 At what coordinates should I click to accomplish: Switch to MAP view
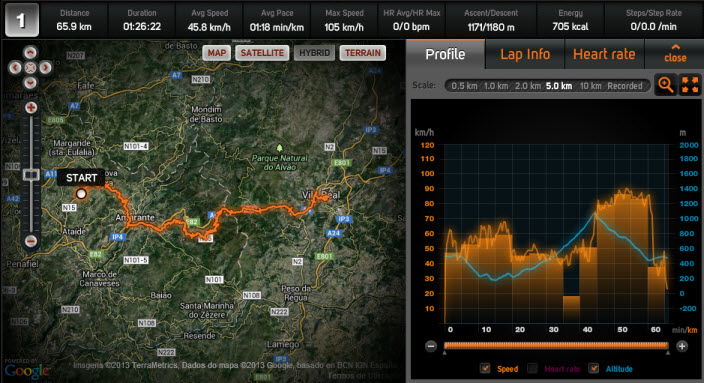pyautogui.click(x=217, y=53)
